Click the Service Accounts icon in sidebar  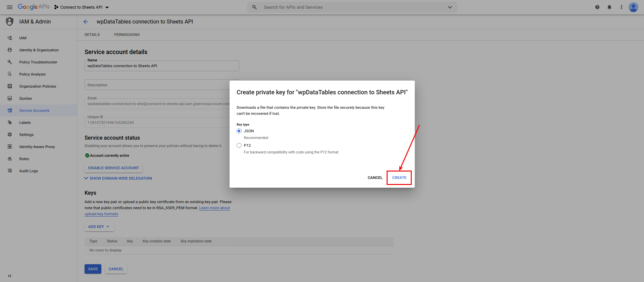coord(10,110)
